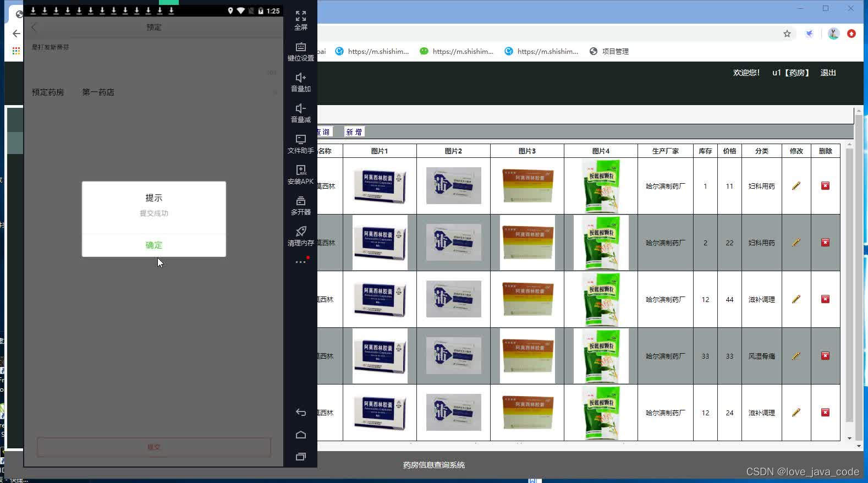Edit the row with price 44
The width and height of the screenshot is (868, 483).
[x=796, y=299]
